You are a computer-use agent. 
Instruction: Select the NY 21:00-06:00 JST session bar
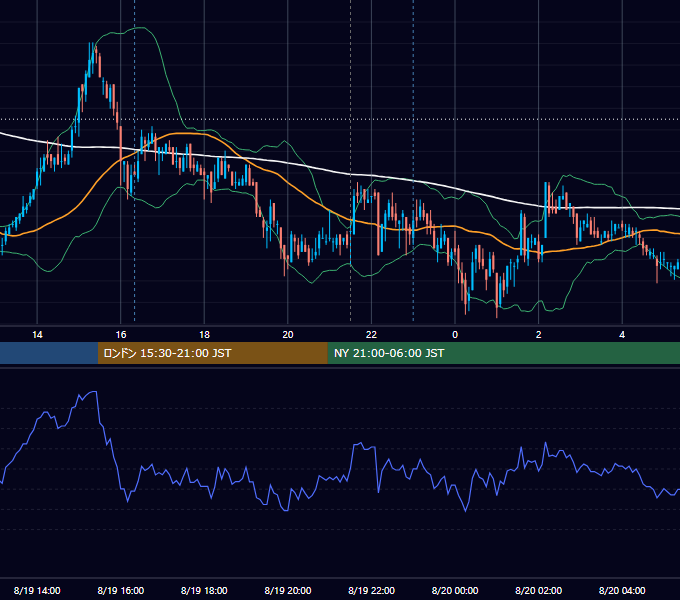click(504, 353)
